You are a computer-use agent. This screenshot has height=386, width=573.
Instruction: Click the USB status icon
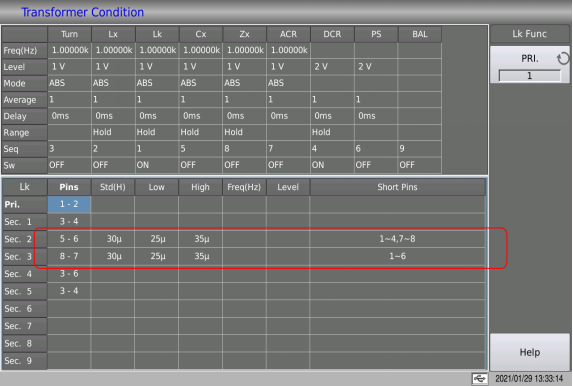[479, 379]
